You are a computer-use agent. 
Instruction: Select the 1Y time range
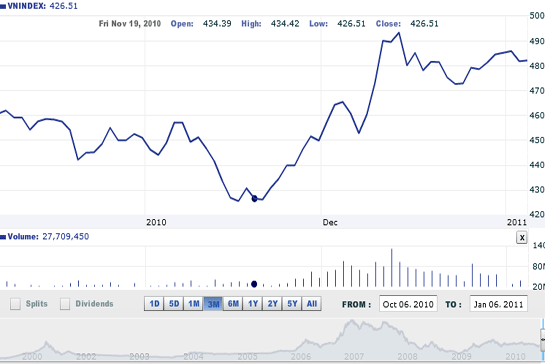(253, 304)
